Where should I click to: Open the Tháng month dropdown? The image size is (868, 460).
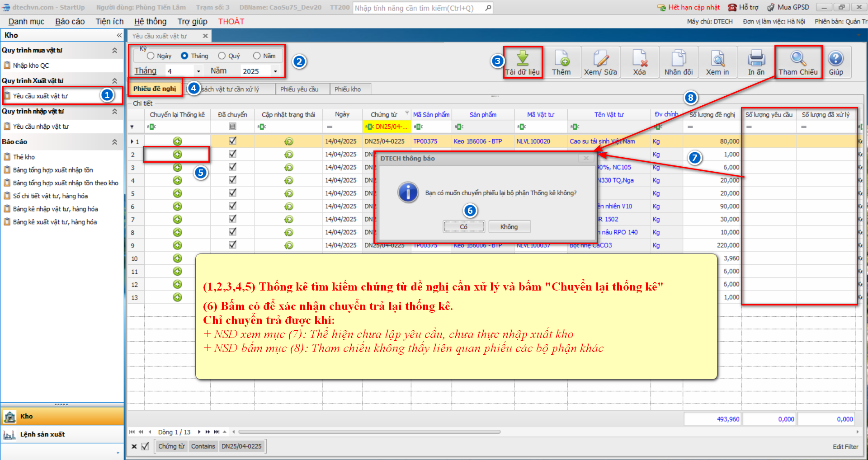coord(198,71)
